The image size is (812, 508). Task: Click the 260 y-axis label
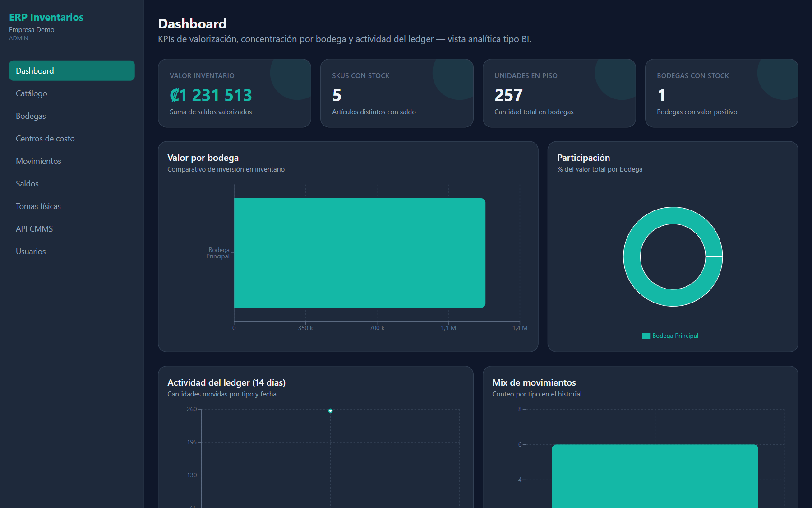tap(192, 409)
